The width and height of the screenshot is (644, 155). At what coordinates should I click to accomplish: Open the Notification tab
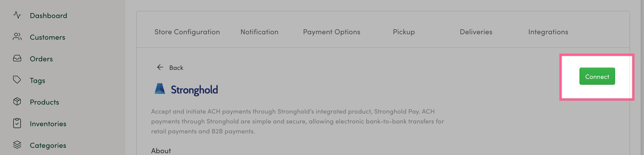pos(259,32)
